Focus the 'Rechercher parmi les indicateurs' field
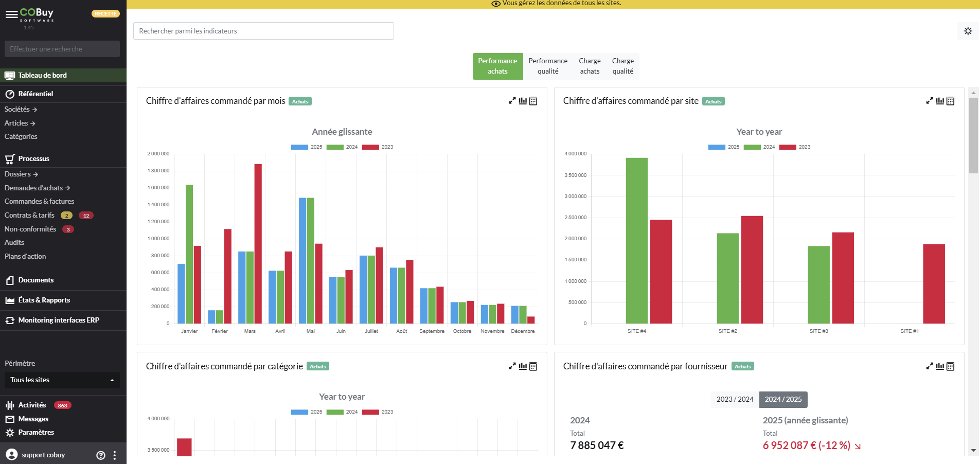980x464 pixels. click(x=263, y=31)
